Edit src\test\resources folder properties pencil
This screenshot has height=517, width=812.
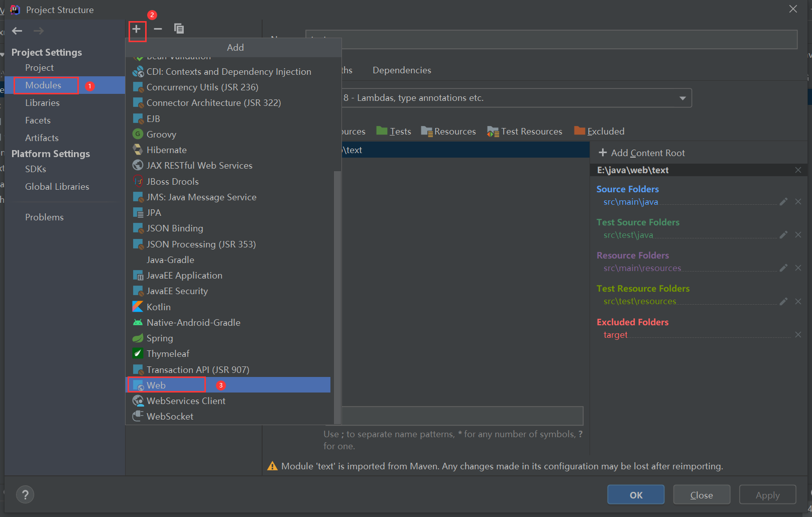point(783,301)
